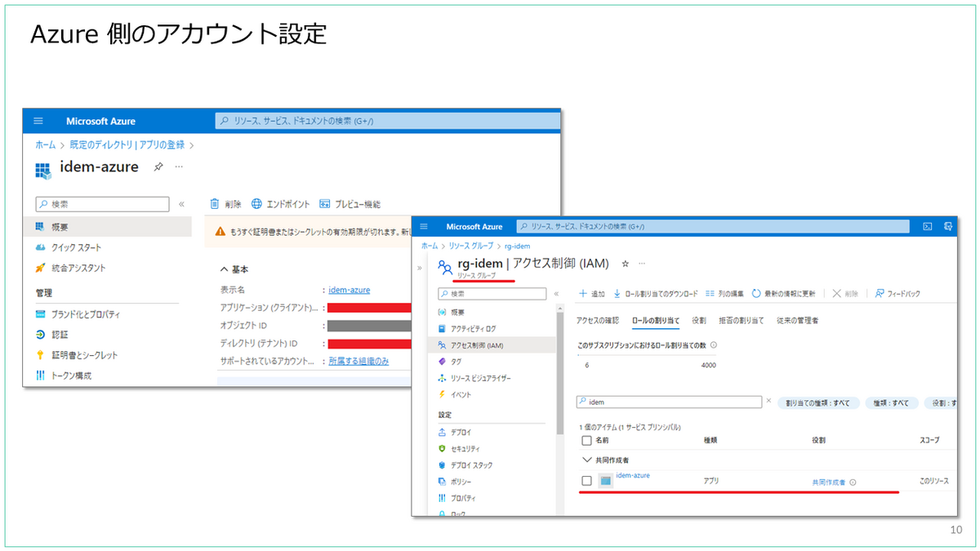Image resolution: width=980 pixels, height=551 pixels.
Task: Expand rg-idem left pane with » arrow
Action: tap(420, 267)
